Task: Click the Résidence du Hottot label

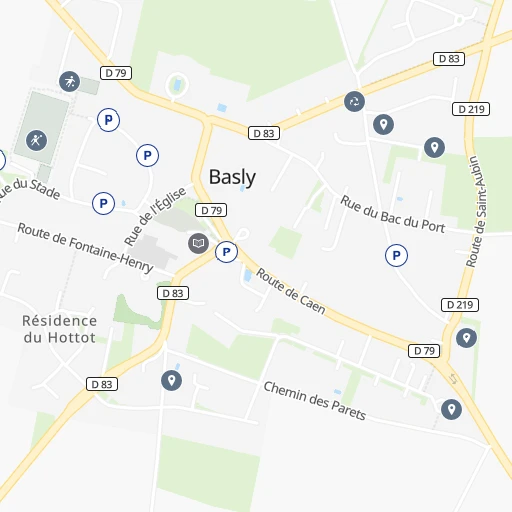Action: (60, 329)
